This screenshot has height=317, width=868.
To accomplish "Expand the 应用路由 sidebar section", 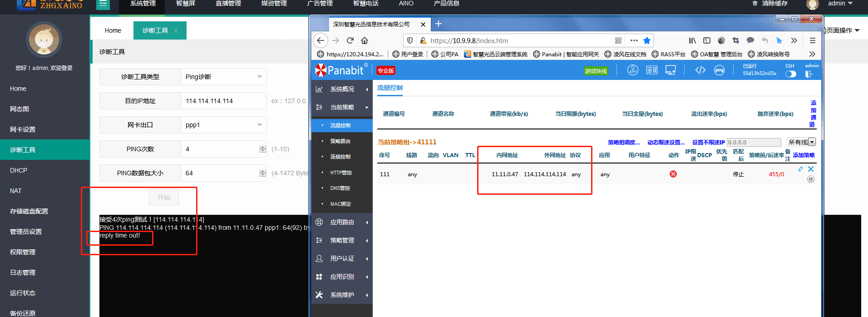I will click(x=342, y=222).
